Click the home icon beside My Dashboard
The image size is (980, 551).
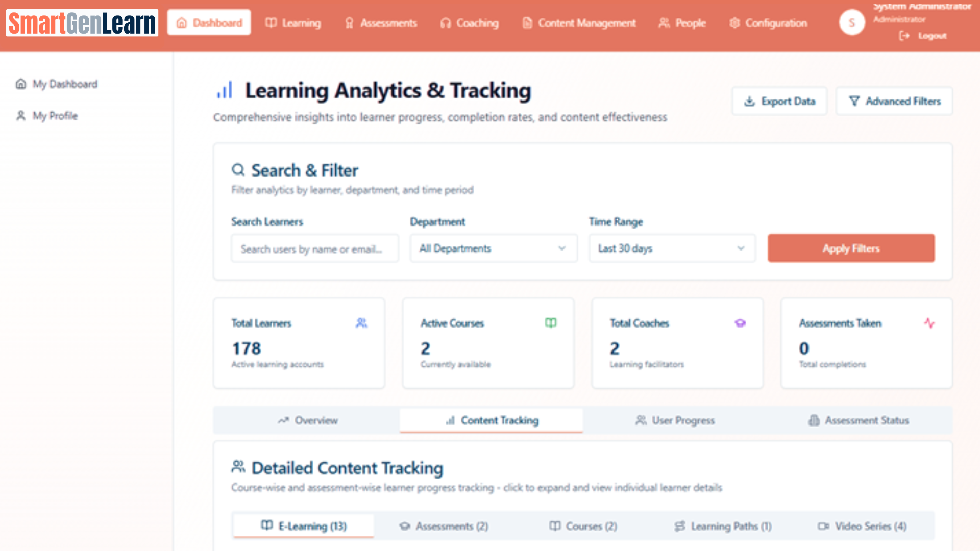[x=21, y=84]
